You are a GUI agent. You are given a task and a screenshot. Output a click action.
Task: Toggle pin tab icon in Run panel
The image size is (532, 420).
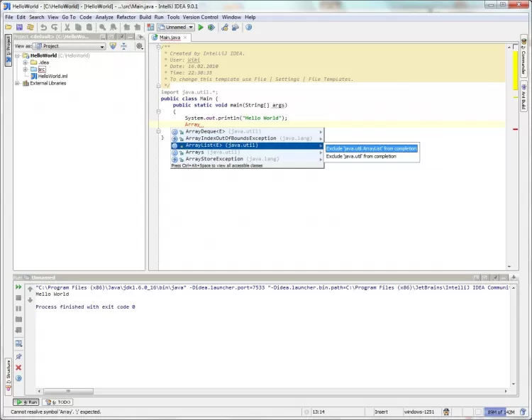pos(18,356)
